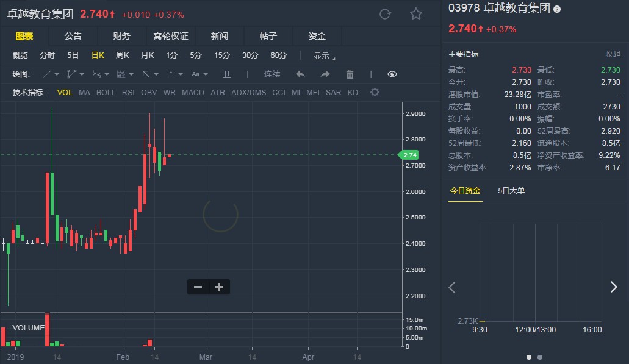The width and height of the screenshot is (629, 364).
Task: Open the 5日大单 tab
Action: [511, 191]
